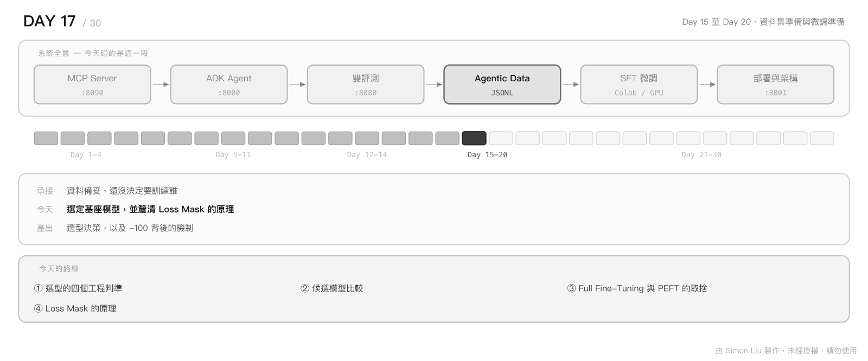Screen dimensions: 868x361
Task: Click arrow between MCP Server and ADK Agent
Action: (161, 85)
